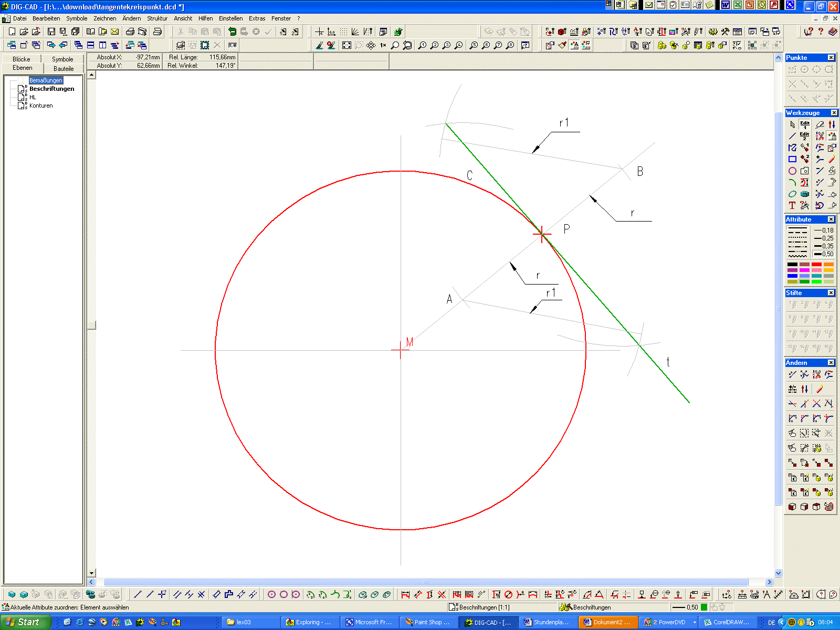Select the Beschriftungen layer
Viewport: 840px width, 630px height.
51,89
